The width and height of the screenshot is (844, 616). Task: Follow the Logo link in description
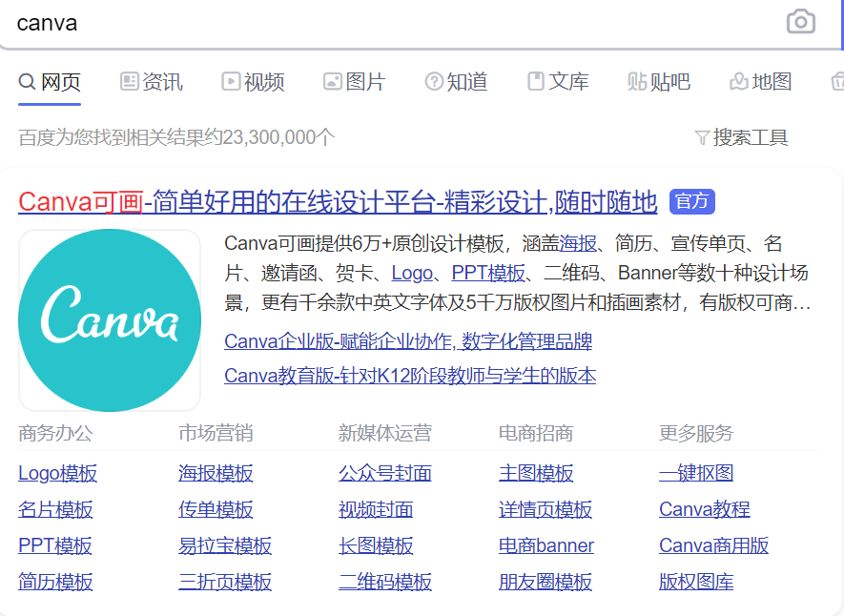pyautogui.click(x=412, y=274)
